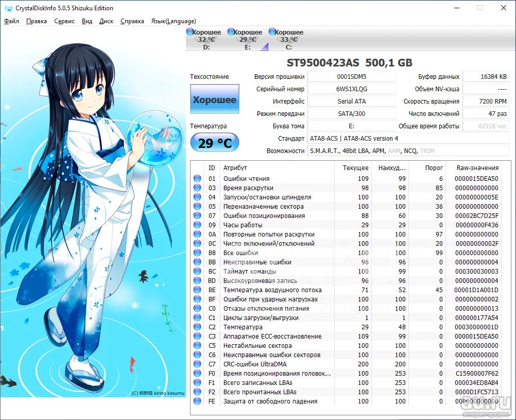Open the Язык(Language) menu

(173, 21)
